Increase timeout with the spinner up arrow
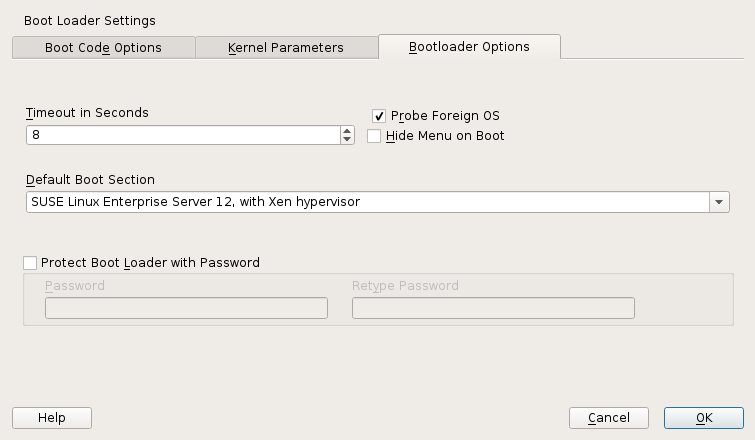755x440 pixels. click(347, 130)
